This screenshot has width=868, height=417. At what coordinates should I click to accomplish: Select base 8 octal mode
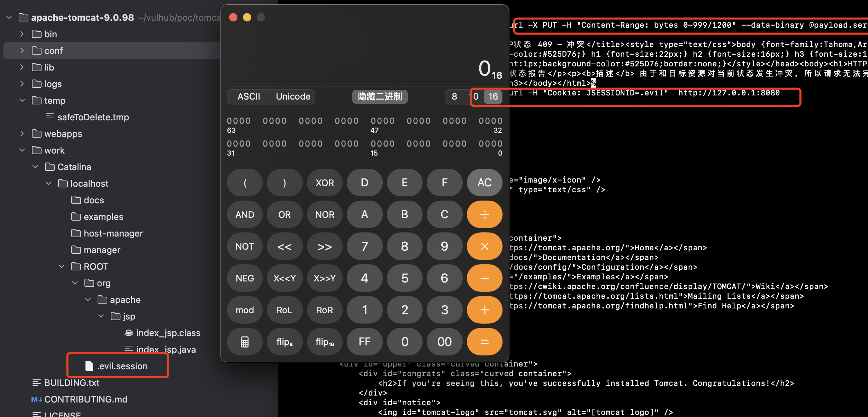[454, 96]
